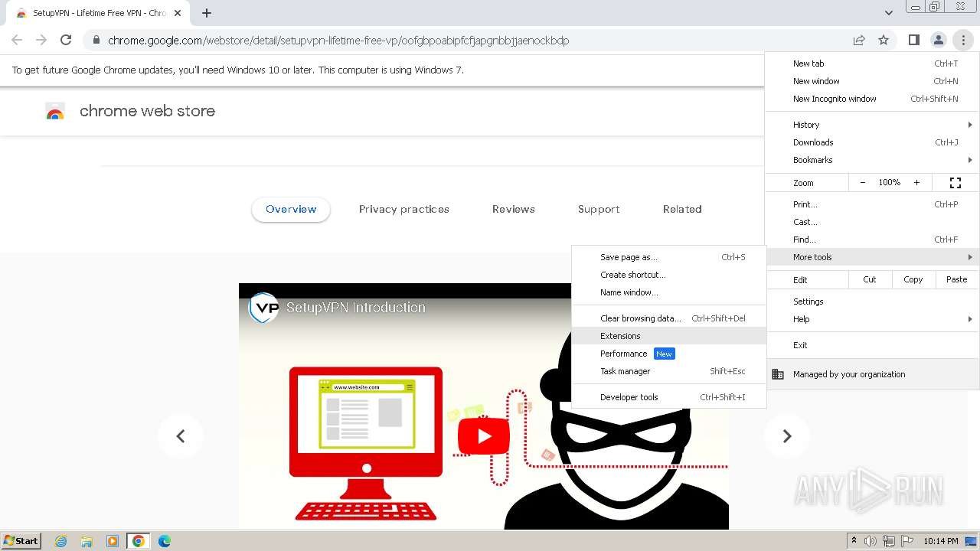This screenshot has height=551, width=980.
Task: Open Extensions from More tools
Action: [668, 336]
